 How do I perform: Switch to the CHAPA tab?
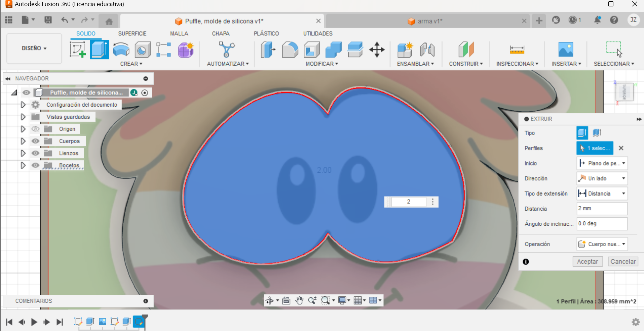tap(221, 34)
